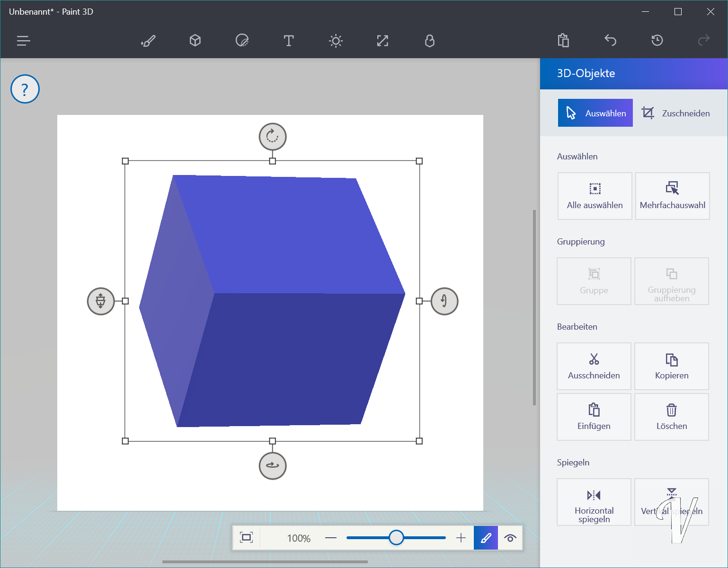
Task: Toggle 3D view eye icon
Action: point(510,538)
